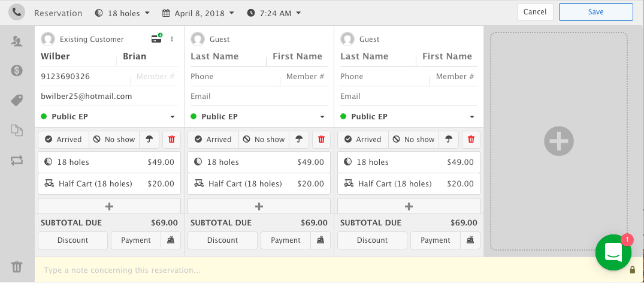This screenshot has height=283, width=644.
Task: Mark the second guest as No show
Action: coord(264,139)
